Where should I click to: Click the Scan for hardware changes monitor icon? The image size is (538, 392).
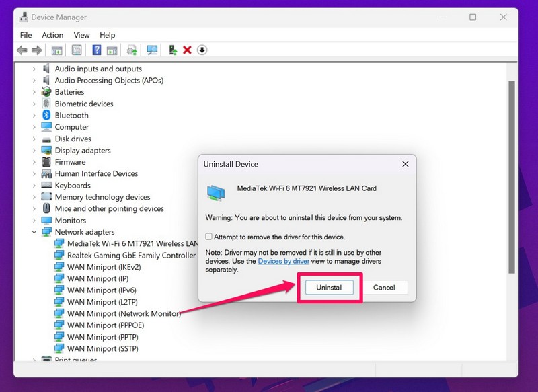click(152, 50)
